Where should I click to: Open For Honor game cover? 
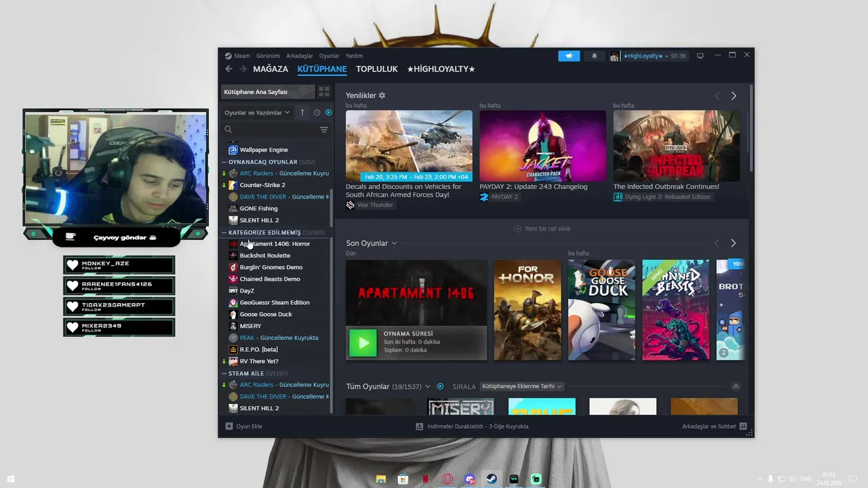[x=528, y=310]
